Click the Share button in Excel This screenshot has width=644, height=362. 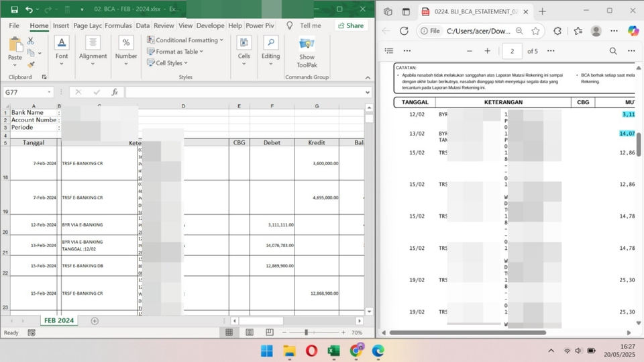click(x=351, y=26)
